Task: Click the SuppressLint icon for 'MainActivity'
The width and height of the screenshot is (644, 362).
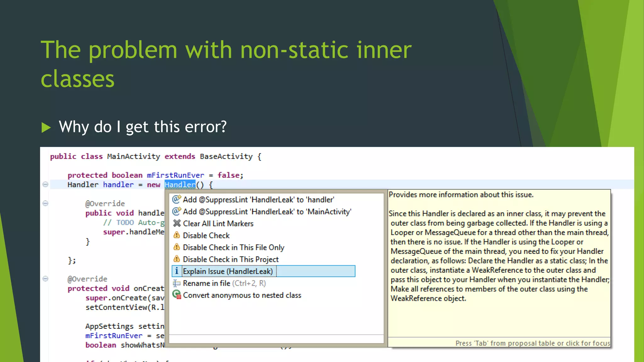Action: pyautogui.click(x=177, y=211)
